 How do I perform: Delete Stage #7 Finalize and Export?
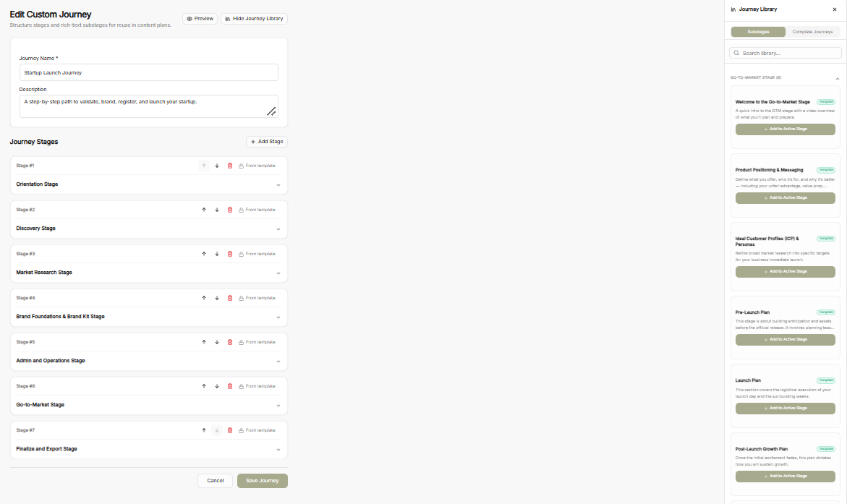(x=229, y=430)
